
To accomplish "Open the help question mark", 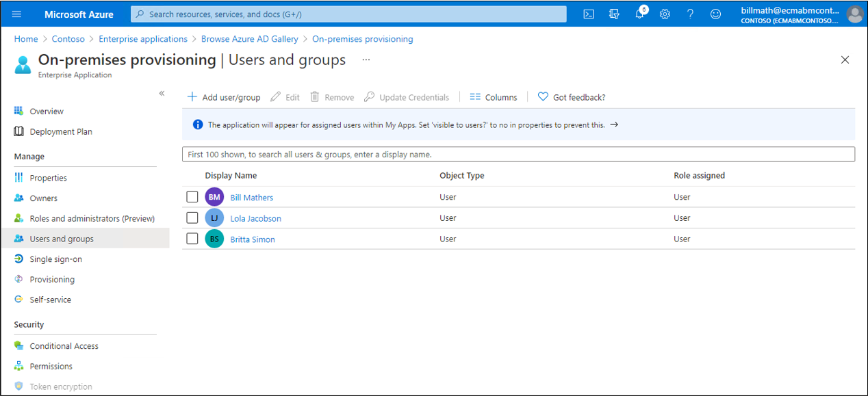I will tap(690, 14).
